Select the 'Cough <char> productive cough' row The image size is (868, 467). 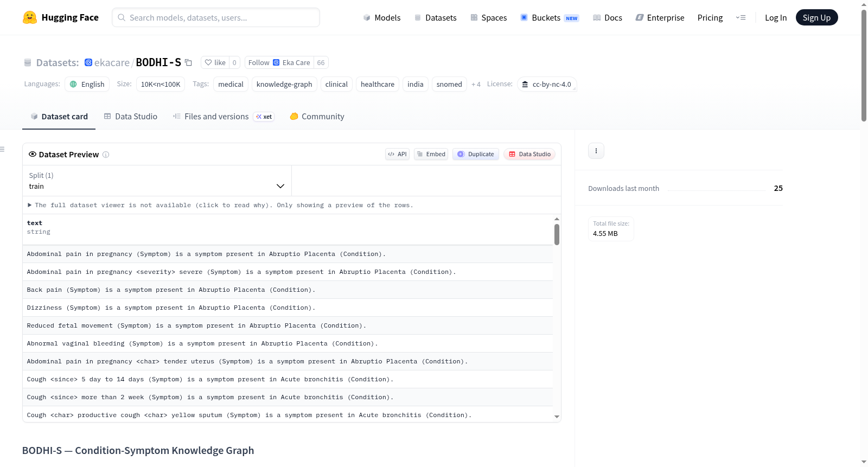click(288, 414)
